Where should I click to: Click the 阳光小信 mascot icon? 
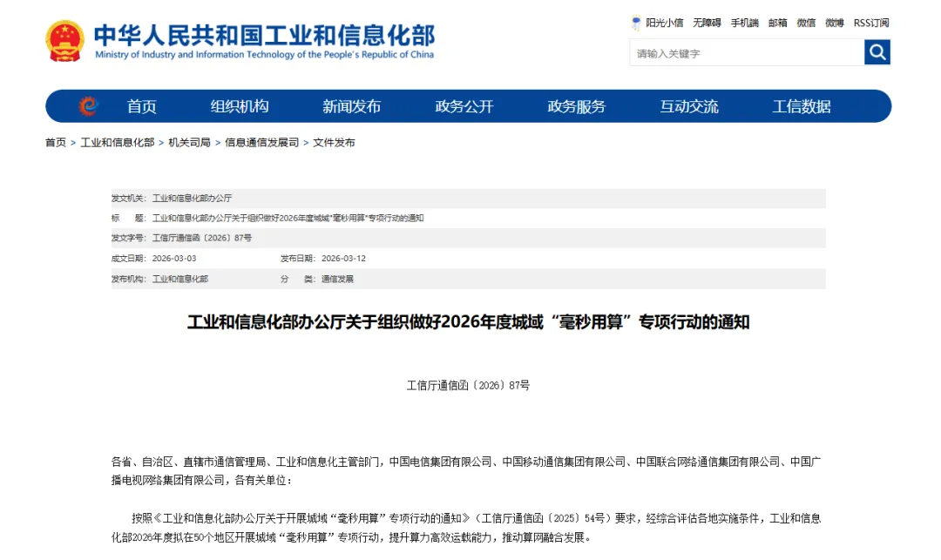tap(636, 23)
